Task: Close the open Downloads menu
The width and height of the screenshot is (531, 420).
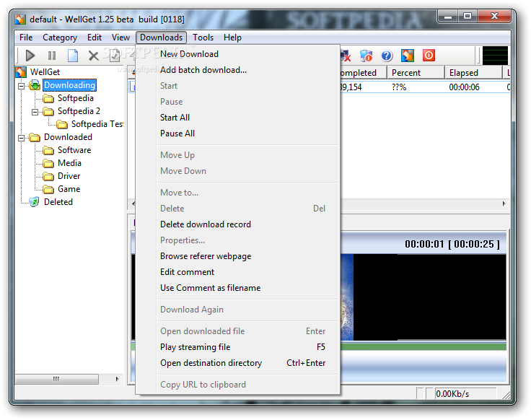Action: click(161, 38)
